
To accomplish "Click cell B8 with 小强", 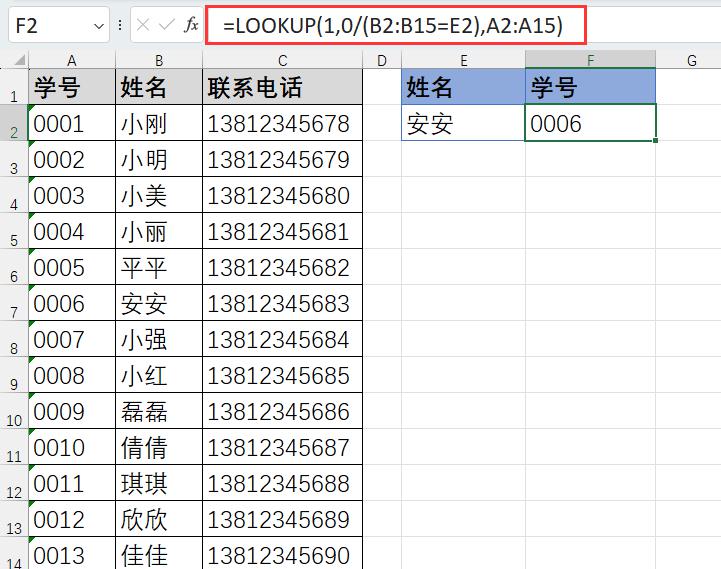I will [x=159, y=339].
